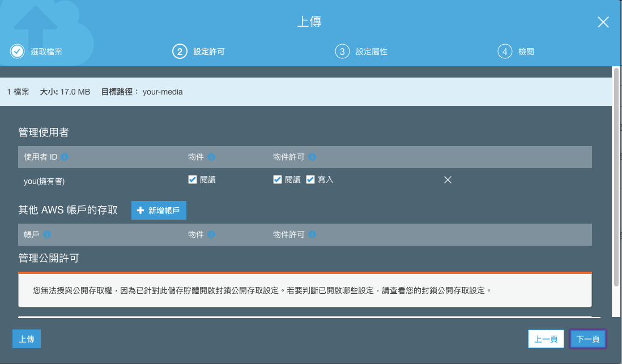Click the circled number 2 step icon
622x364 pixels.
pos(180,52)
